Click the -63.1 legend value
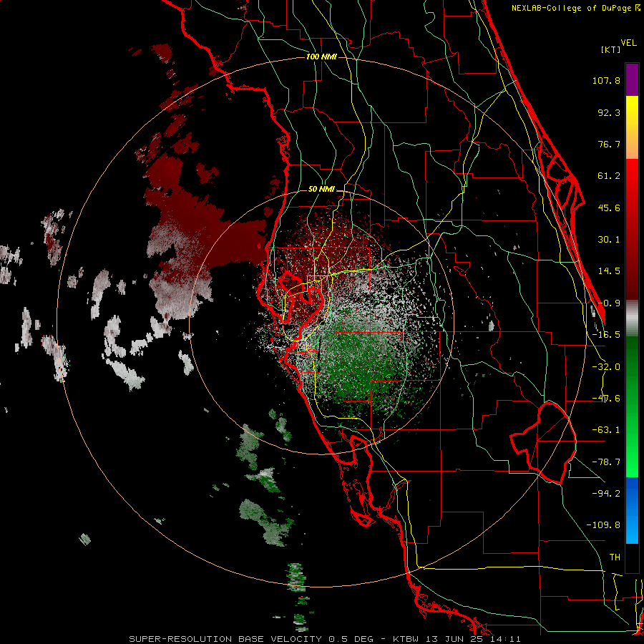The height and width of the screenshot is (644, 644). [x=606, y=430]
